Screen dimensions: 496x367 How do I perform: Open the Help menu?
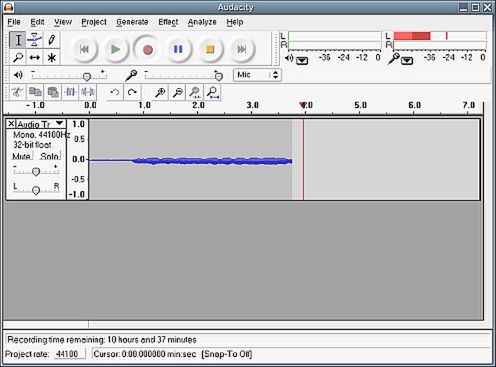235,22
